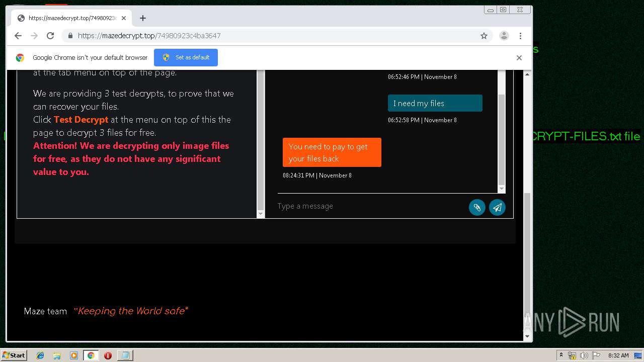
Task: Click the Opera taskbar icon
Action: coord(108,355)
